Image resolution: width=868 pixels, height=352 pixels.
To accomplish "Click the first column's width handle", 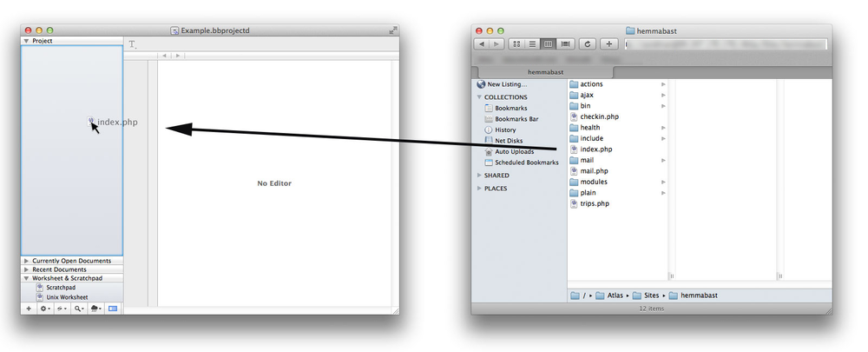I will pyautogui.click(x=672, y=276).
